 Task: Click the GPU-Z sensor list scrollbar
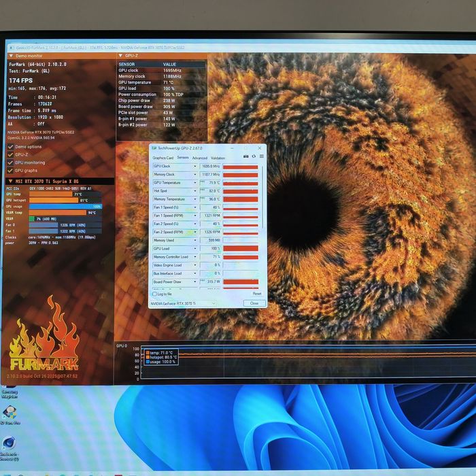pos(262,197)
